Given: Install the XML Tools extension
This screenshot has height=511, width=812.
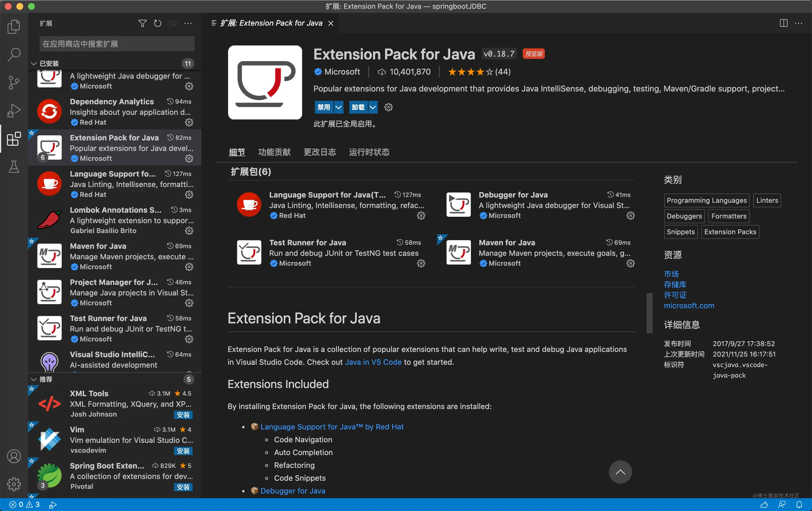Looking at the screenshot, I should [x=183, y=415].
